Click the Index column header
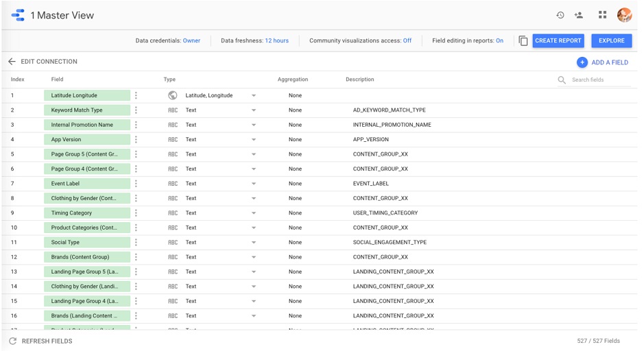This screenshot has height=351, width=644. [x=18, y=80]
